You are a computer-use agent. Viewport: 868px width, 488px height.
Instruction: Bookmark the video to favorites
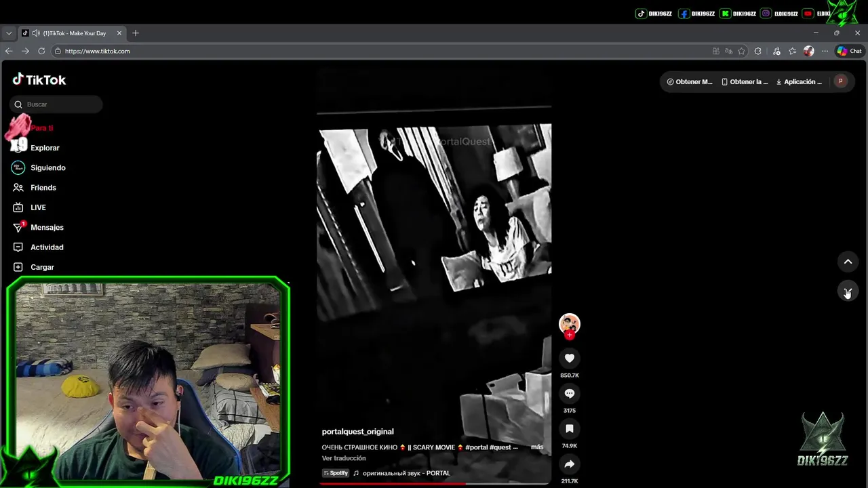[570, 428]
